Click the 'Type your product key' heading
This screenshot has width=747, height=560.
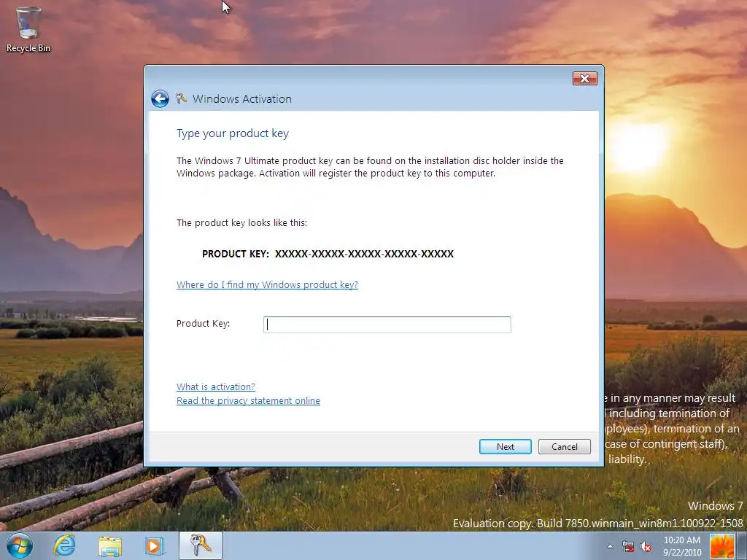pyautogui.click(x=233, y=133)
